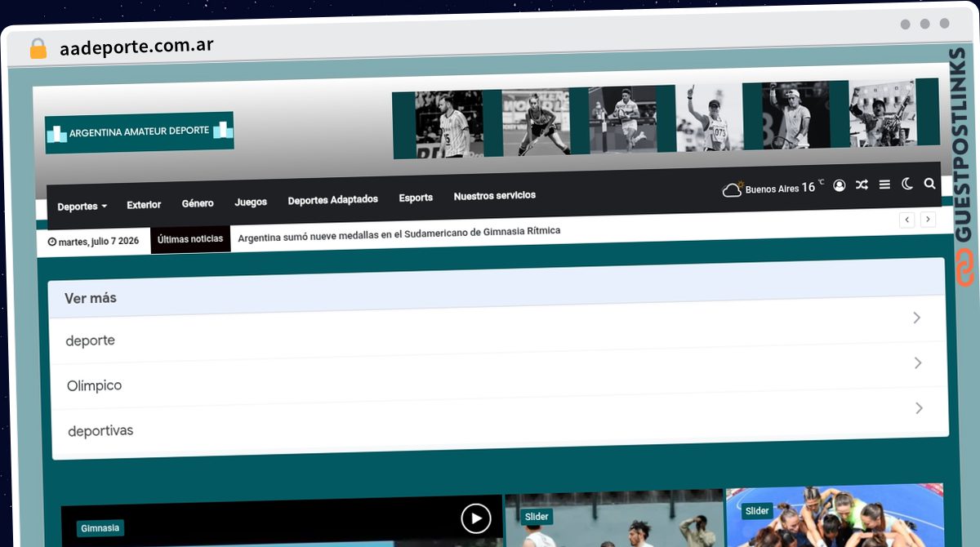980x547 pixels.
Task: Click the Buenos Aires weather cloud icon
Action: 733,189
